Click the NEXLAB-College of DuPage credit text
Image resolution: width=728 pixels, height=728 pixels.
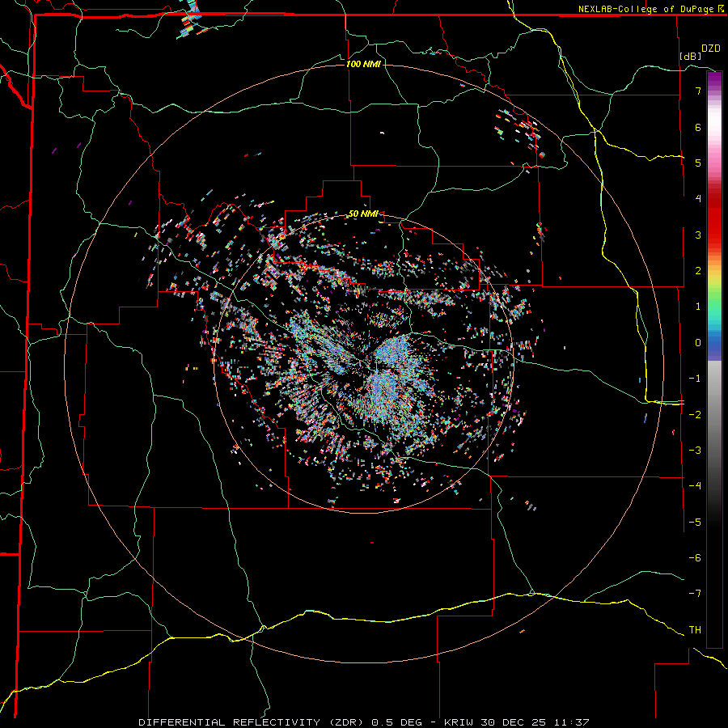click(647, 9)
